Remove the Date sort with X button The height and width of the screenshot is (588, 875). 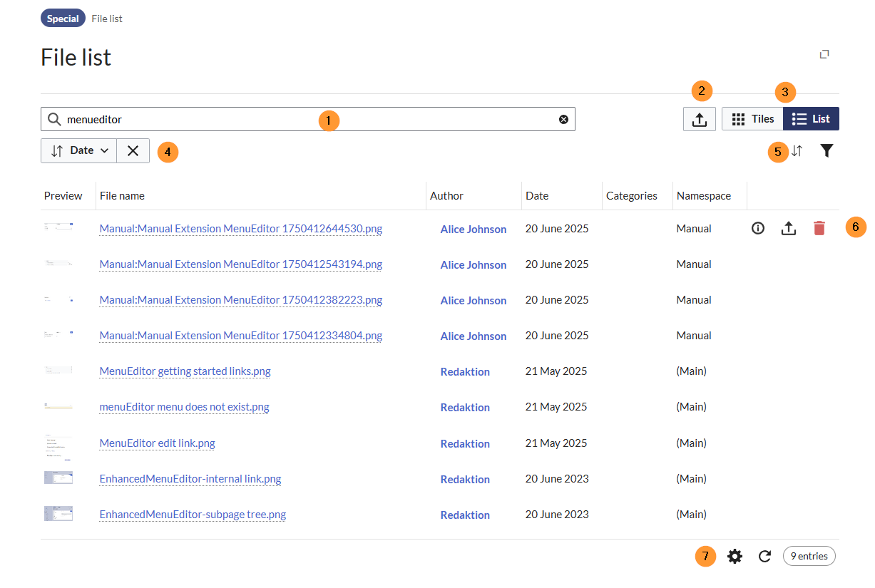click(x=133, y=151)
